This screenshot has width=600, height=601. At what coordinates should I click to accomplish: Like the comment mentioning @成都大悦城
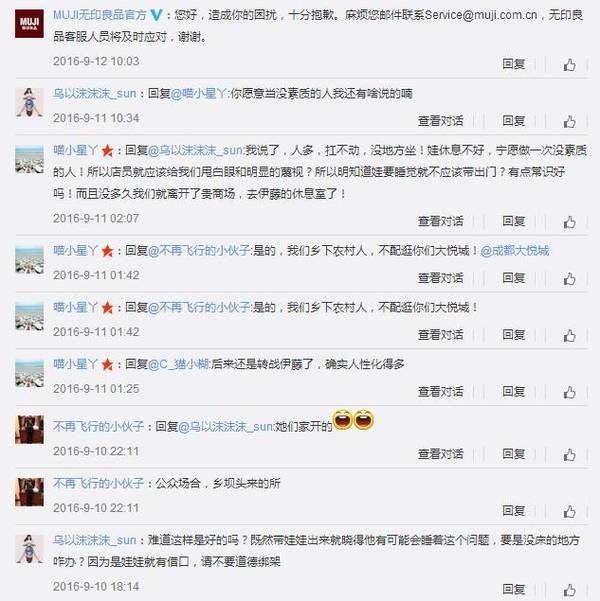pos(569,279)
